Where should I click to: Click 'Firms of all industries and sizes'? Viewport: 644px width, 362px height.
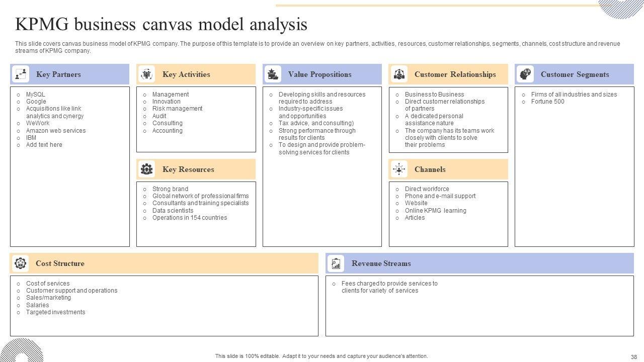click(574, 95)
